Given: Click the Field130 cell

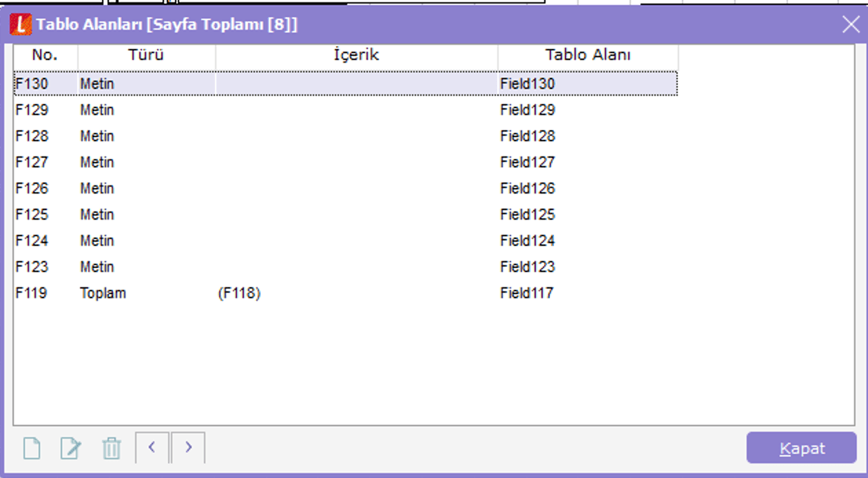Looking at the screenshot, I should click(x=528, y=83).
